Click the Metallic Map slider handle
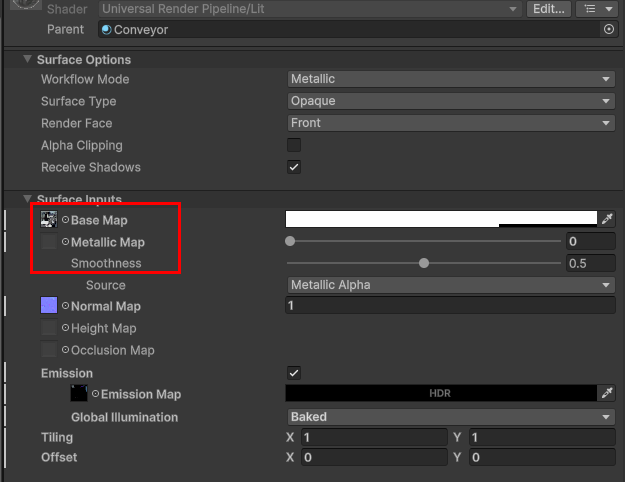 coord(290,241)
